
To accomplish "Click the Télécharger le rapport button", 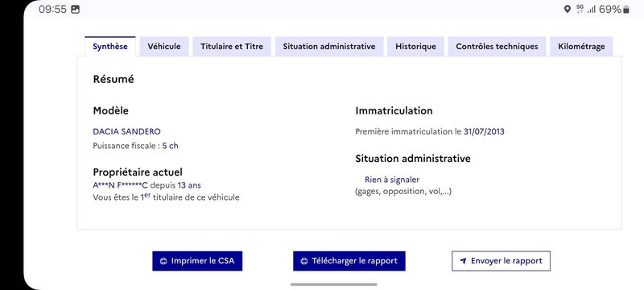I will [349, 261].
